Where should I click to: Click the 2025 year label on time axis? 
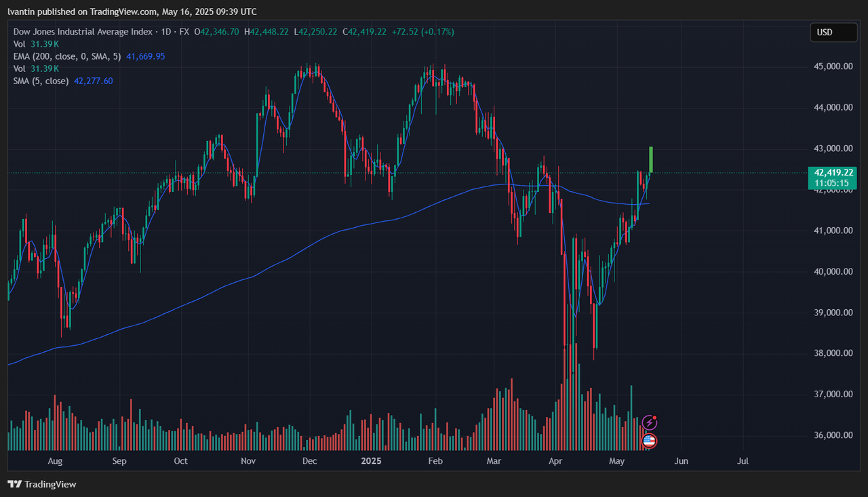point(371,461)
